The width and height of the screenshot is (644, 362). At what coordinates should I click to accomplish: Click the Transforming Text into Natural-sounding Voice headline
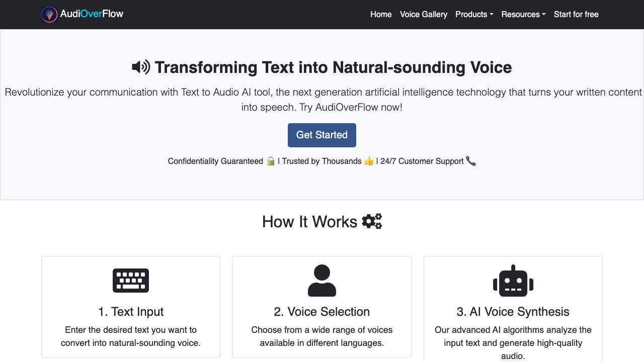tap(333, 67)
